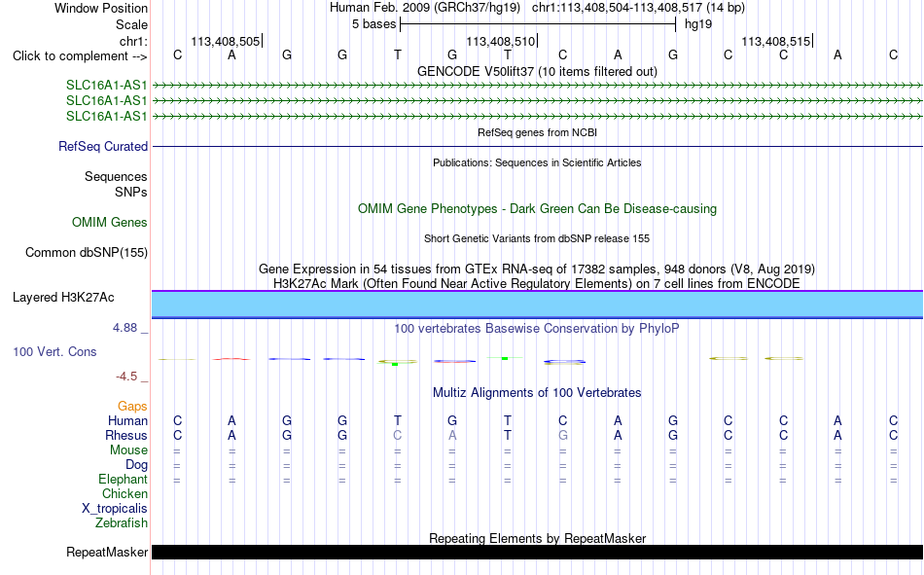
Task: Click the RefSeq Curated gene line
Action: [x=537, y=146]
